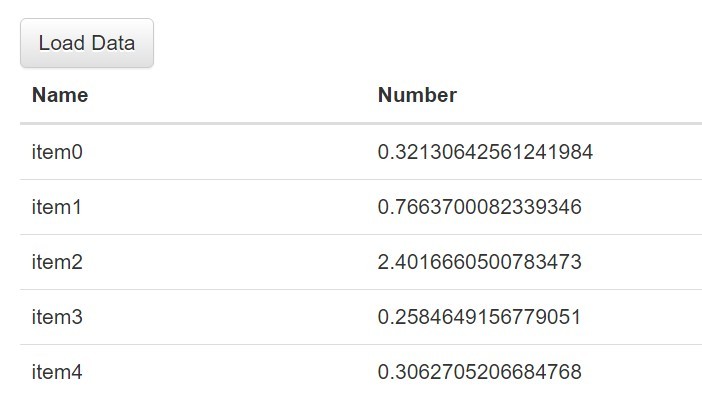Highlight the table row starting with item3
Viewport: 702px width, 415px height.
tap(361, 317)
